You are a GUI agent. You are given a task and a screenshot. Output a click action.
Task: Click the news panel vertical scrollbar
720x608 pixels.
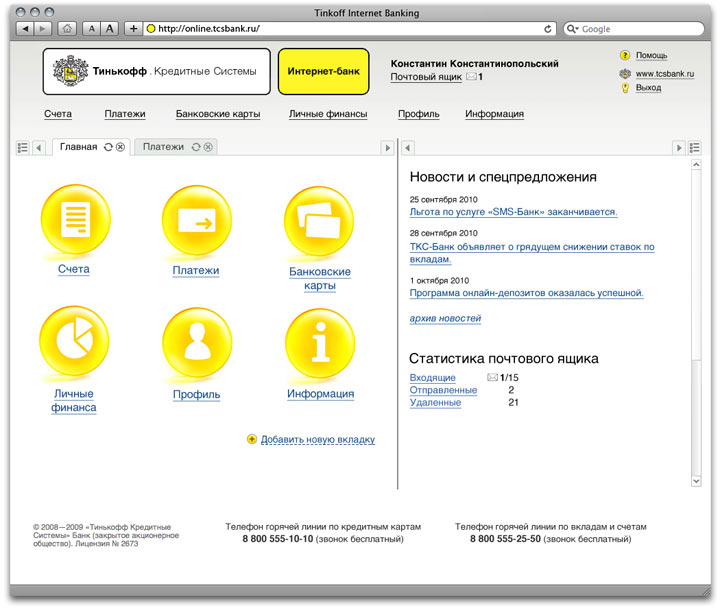click(696, 320)
